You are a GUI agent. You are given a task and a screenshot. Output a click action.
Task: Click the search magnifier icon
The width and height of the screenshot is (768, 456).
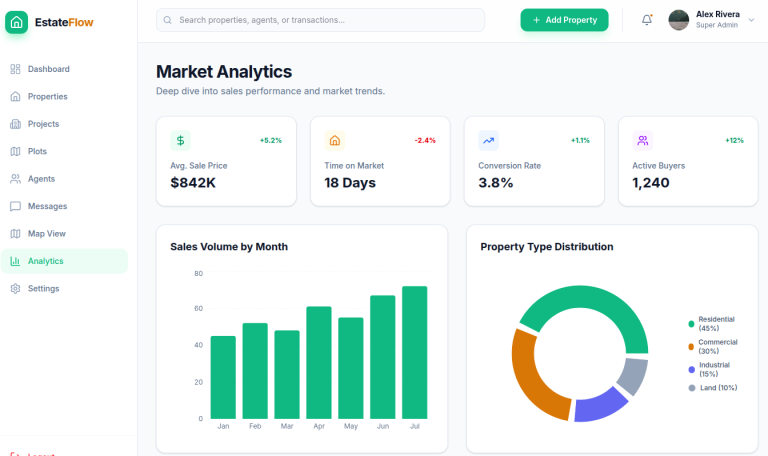coord(167,20)
